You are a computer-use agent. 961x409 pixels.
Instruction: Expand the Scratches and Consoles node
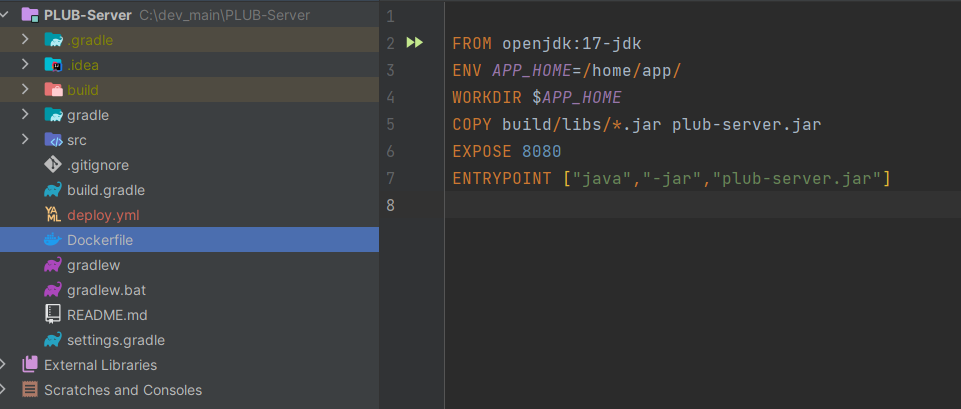(3, 389)
